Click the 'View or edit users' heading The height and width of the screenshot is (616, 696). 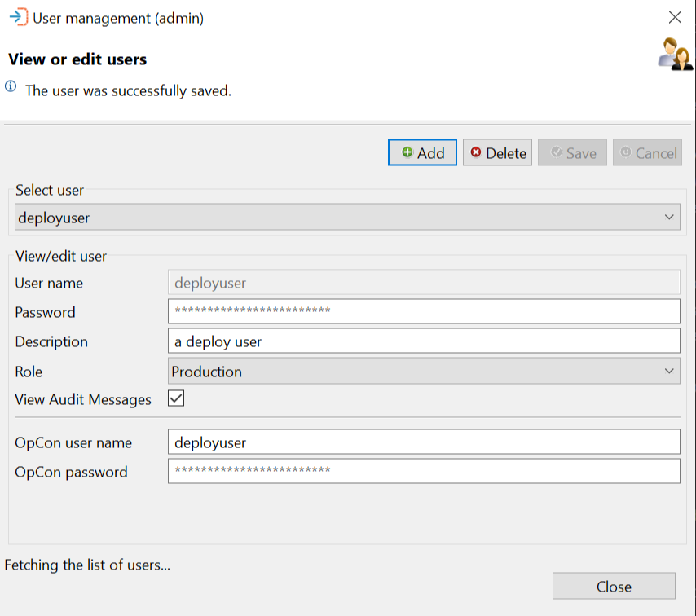tap(77, 59)
